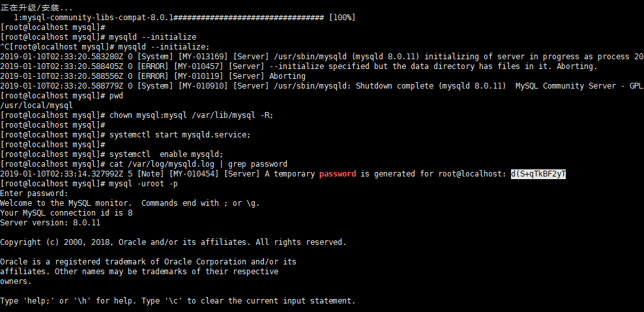This screenshot has height=312, width=644.
Task: Click the red 'password' word in log output
Action: 338,174
